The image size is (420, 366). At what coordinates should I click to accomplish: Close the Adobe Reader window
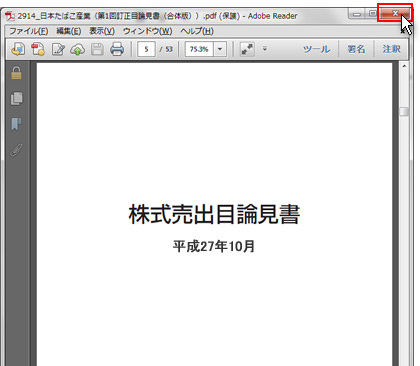click(395, 13)
